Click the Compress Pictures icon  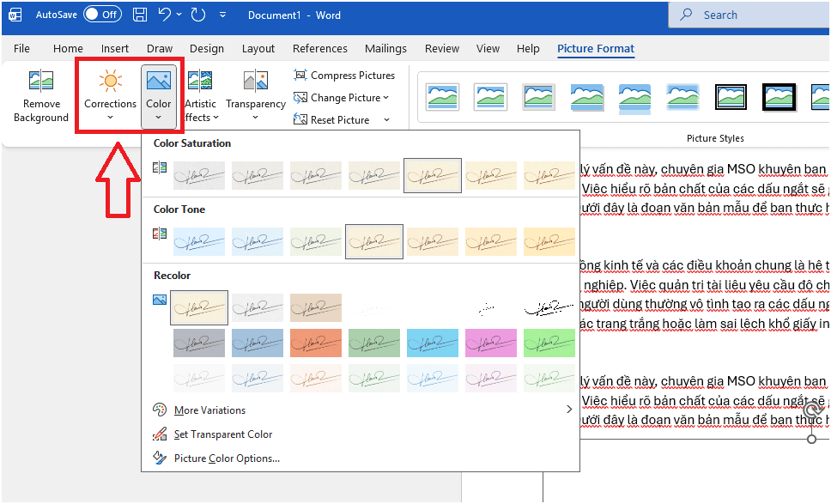click(300, 76)
